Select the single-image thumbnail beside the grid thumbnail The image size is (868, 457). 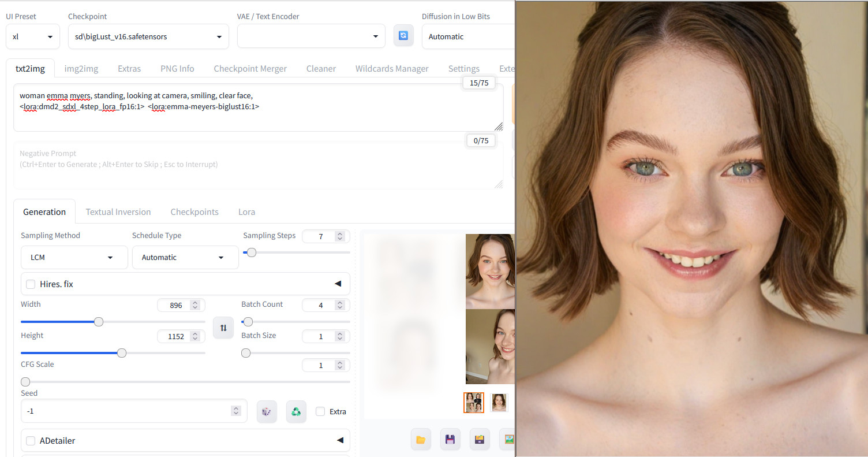click(499, 402)
